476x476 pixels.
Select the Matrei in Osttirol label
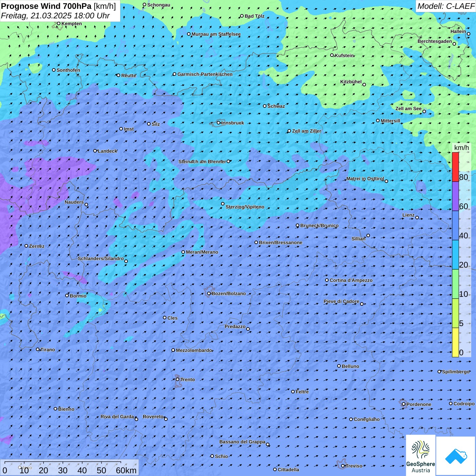[x=365, y=178]
